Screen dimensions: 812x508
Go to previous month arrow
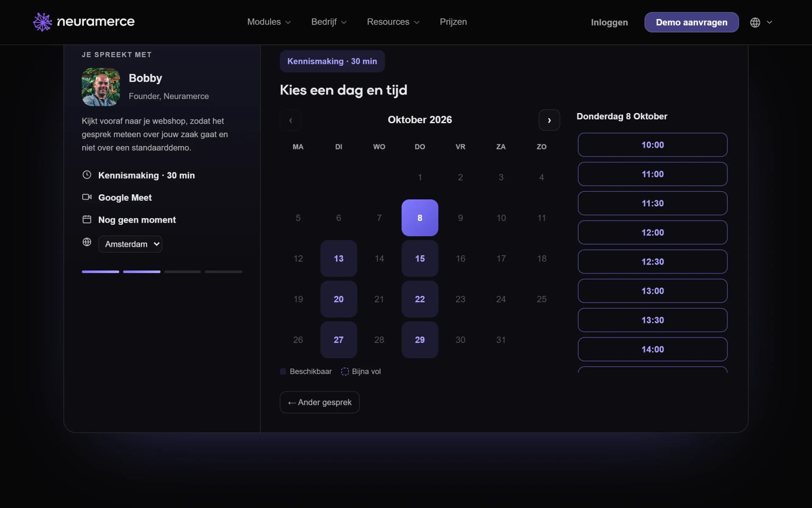(291, 120)
